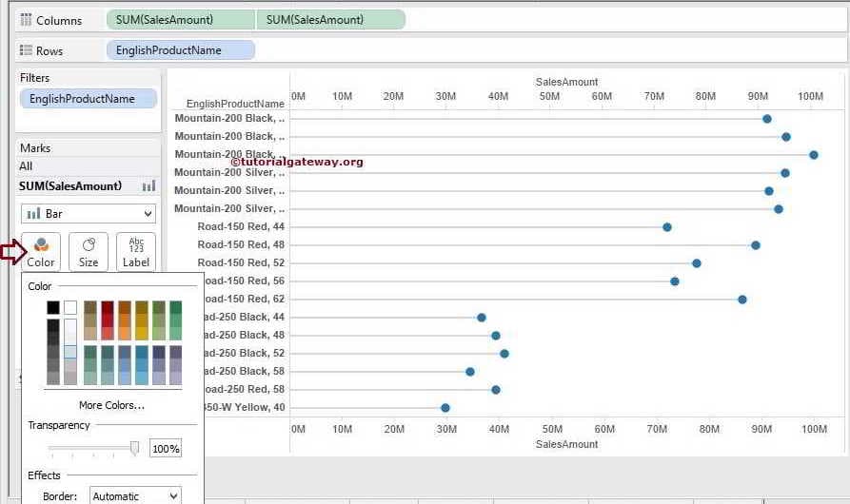Click the dot on the first Mountain-200 Black row
This screenshot has width=850, height=504.
(x=766, y=119)
